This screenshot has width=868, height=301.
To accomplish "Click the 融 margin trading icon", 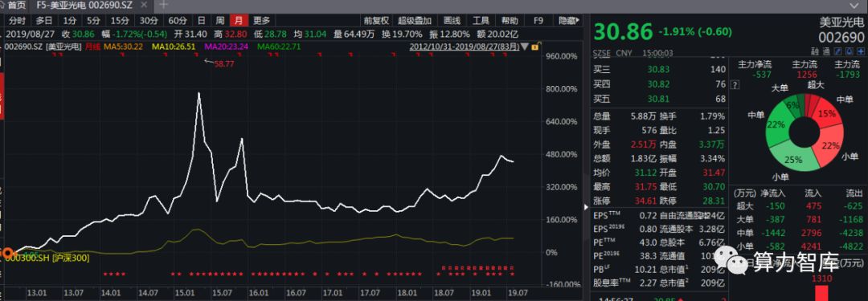I will click(x=816, y=51).
